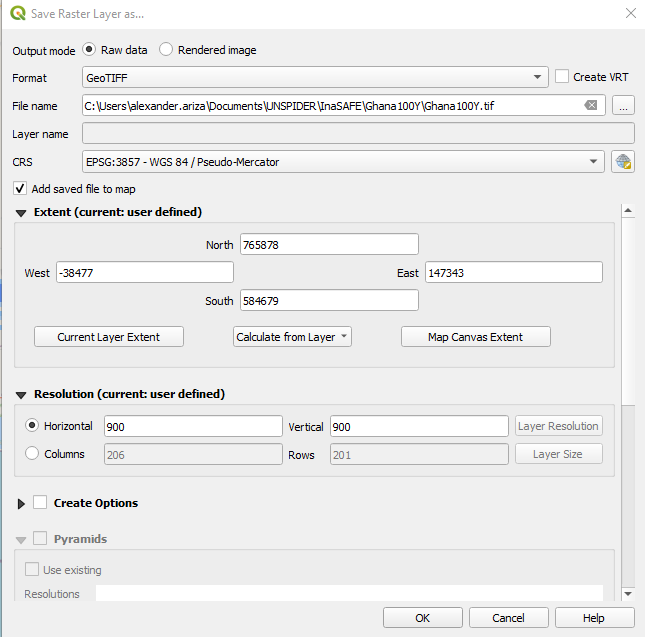The image size is (645, 637).
Task: Select the Rendered image output mode
Action: click(166, 50)
